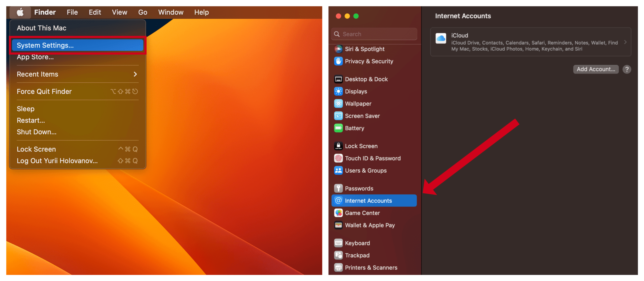Select Touch ID & Password label
Viewport: 644px width, 281px height.
pos(373,158)
